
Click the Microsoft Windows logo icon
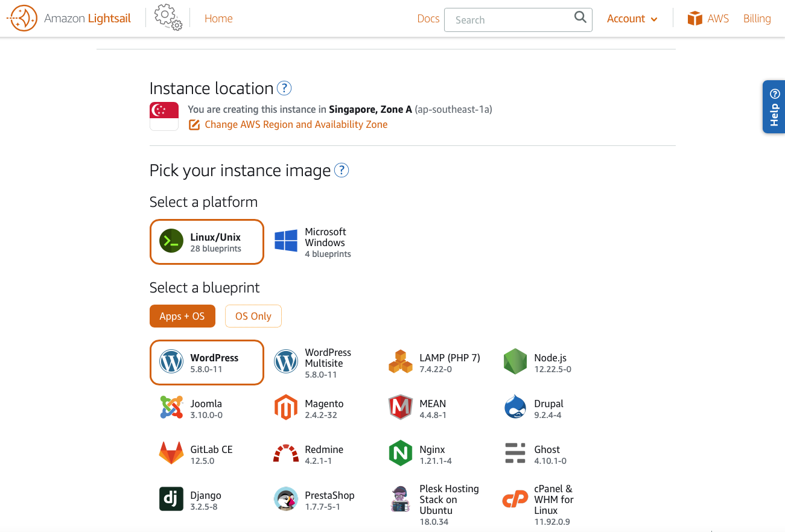pos(286,241)
